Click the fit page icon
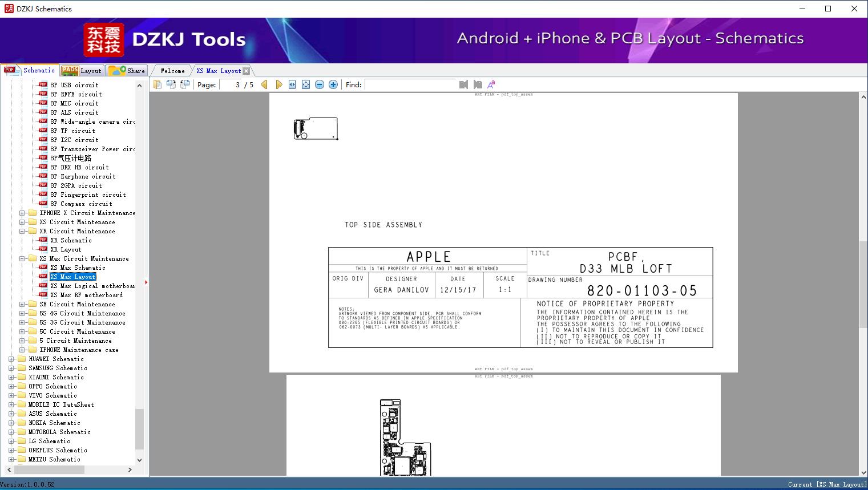This screenshot has width=868, height=490. [x=306, y=84]
